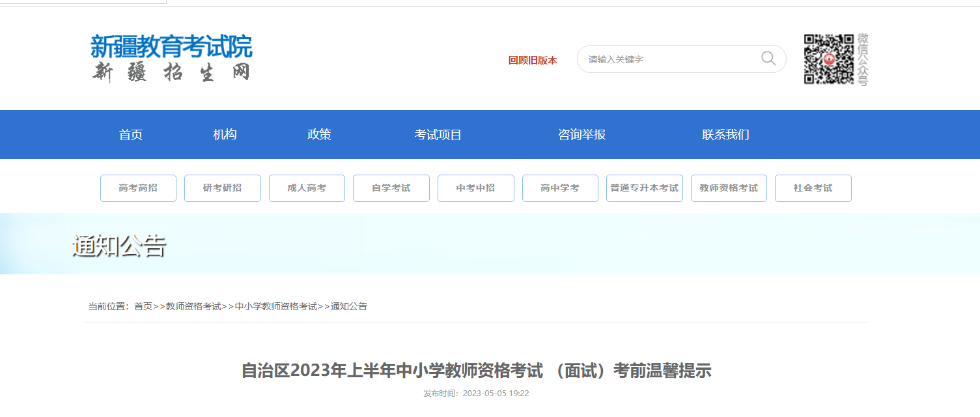Go to 首页 in the navigation bar
Image resolution: width=980 pixels, height=417 pixels.
(x=131, y=135)
